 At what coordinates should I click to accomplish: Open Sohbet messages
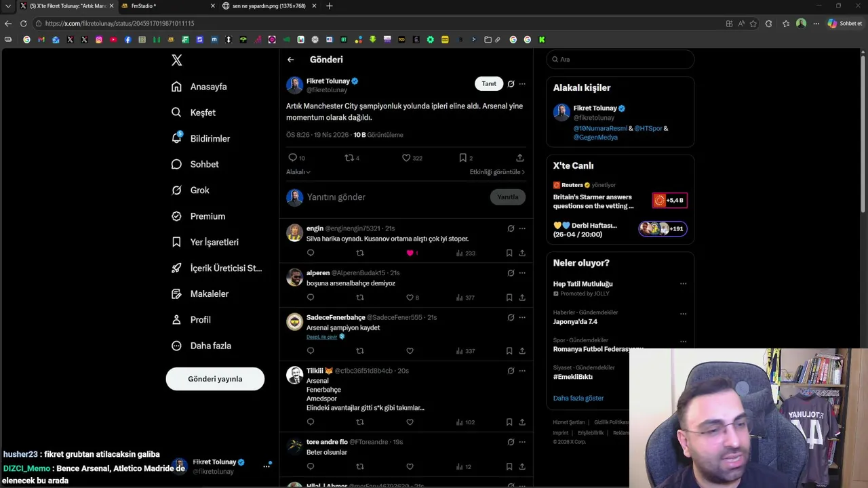pos(195,164)
